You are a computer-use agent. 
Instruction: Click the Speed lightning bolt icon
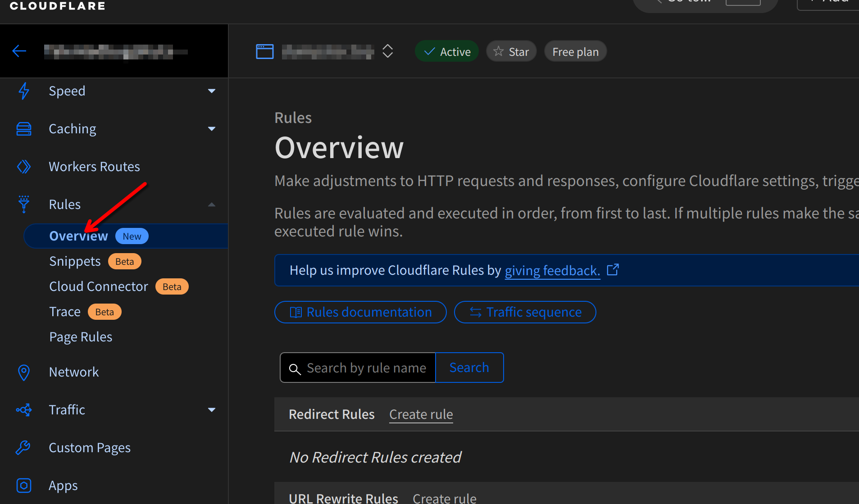coord(24,91)
